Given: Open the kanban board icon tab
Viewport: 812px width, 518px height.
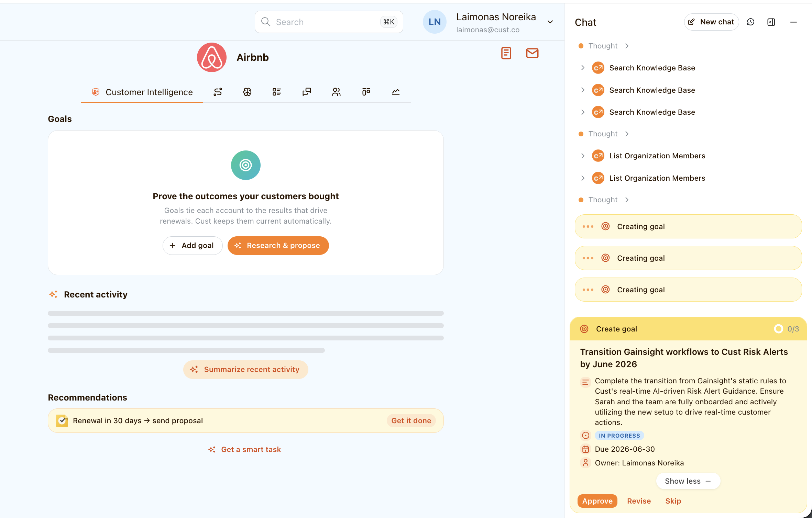Looking at the screenshot, I should tap(366, 92).
